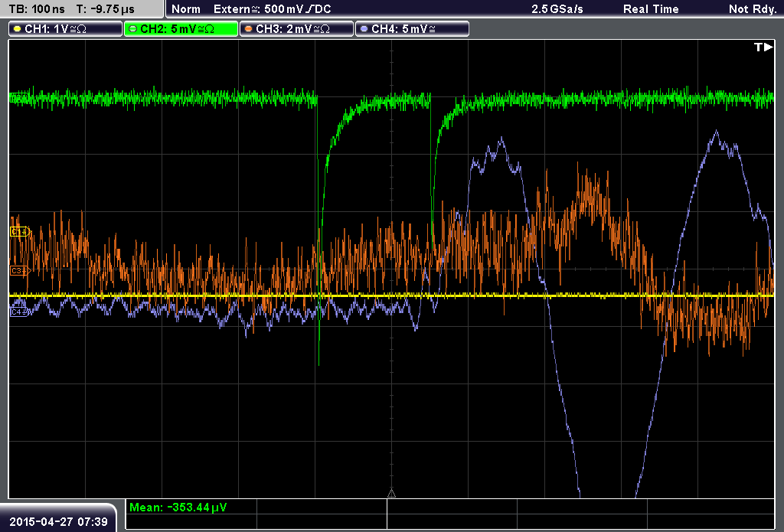Click the Norm trigger mode label
Viewport: 784px width, 532px height.
click(186, 9)
